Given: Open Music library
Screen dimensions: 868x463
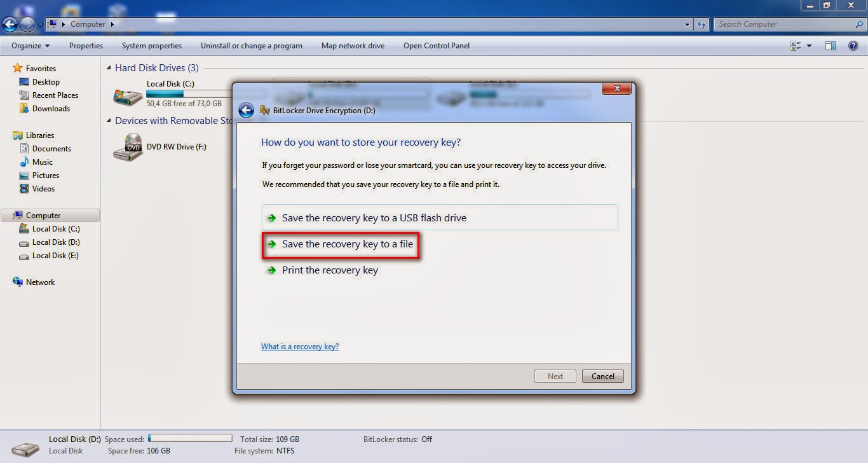Looking at the screenshot, I should pyautogui.click(x=43, y=162).
